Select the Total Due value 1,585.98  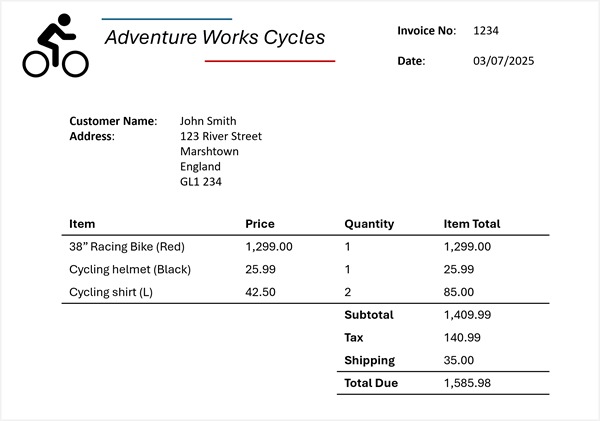pyautogui.click(x=467, y=383)
